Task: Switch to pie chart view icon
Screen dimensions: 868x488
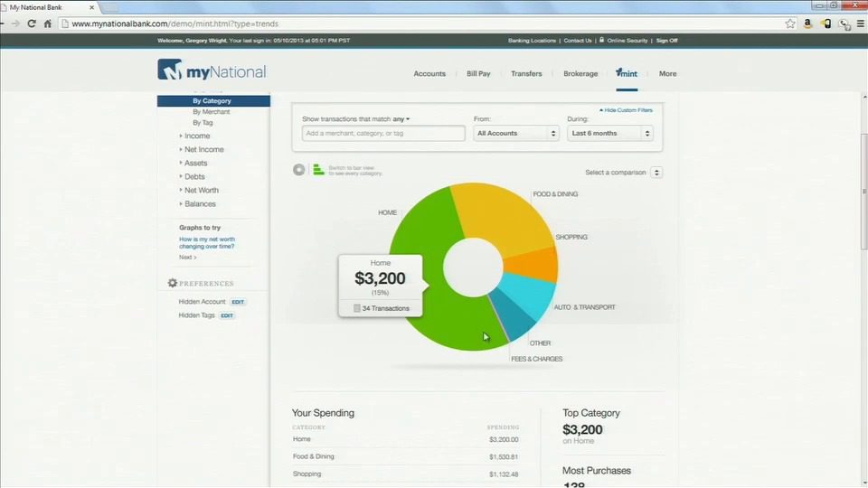Action: 299,170
